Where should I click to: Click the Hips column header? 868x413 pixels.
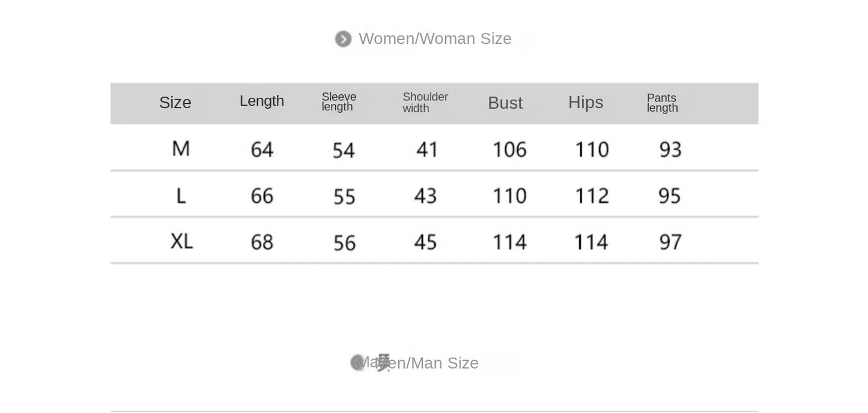point(586,103)
